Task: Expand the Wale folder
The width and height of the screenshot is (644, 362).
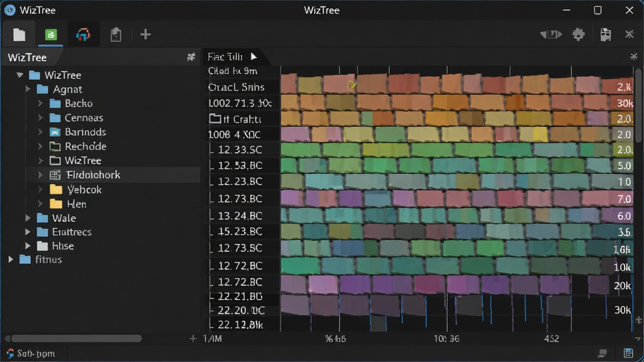Action: (x=28, y=218)
